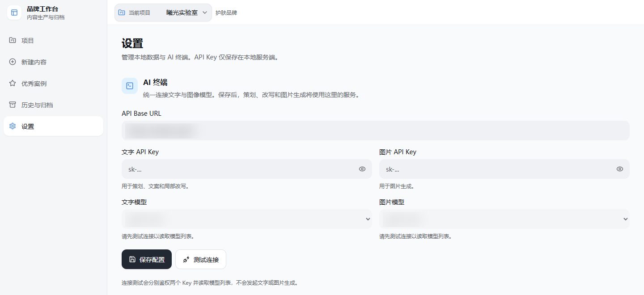Click the 文字 API Key input field
This screenshot has height=295, width=644.
coord(247,169)
